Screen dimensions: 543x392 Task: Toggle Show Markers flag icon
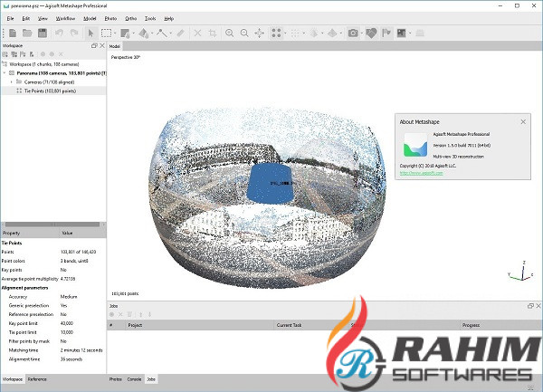click(386, 33)
